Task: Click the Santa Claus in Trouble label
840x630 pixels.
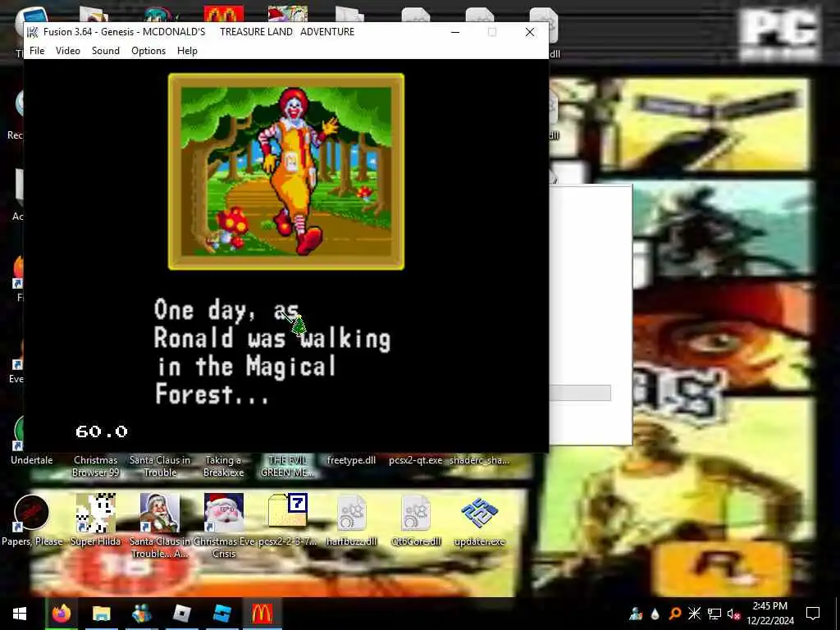Action: tap(160, 466)
